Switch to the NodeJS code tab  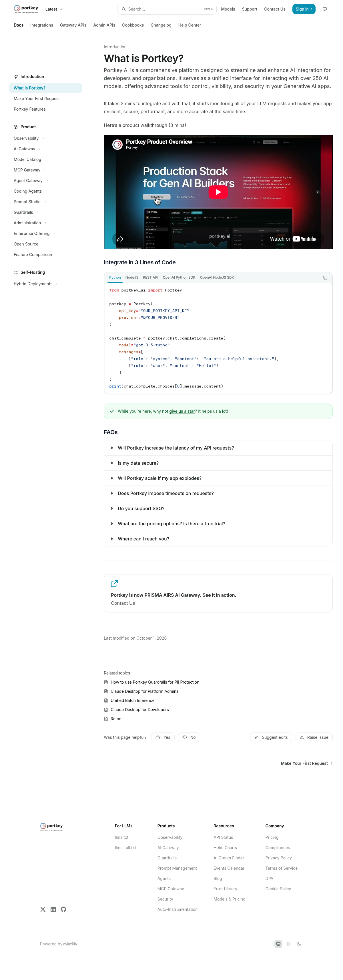[132, 277]
